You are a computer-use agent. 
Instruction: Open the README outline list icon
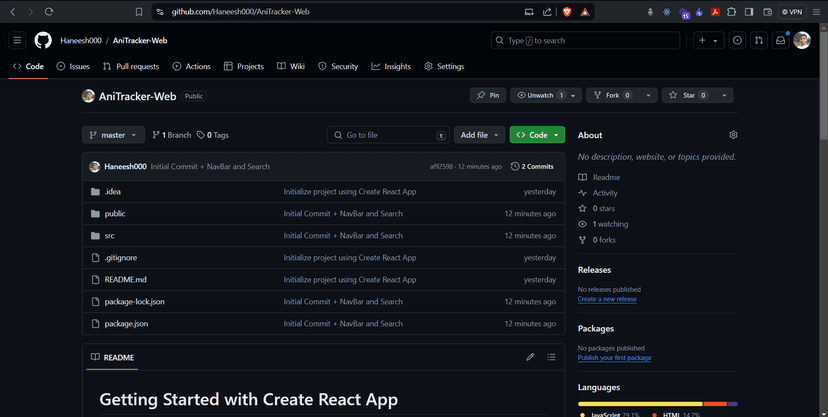[x=551, y=357]
